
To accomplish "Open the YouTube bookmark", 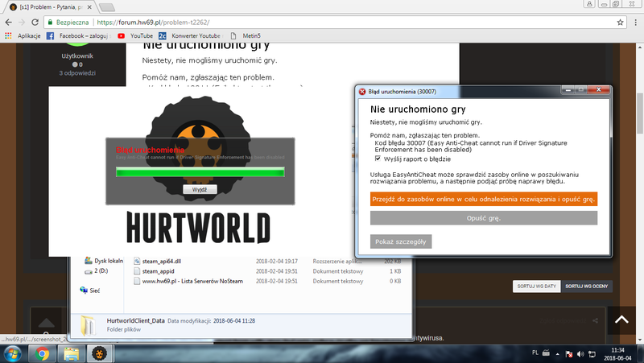I will point(135,35).
